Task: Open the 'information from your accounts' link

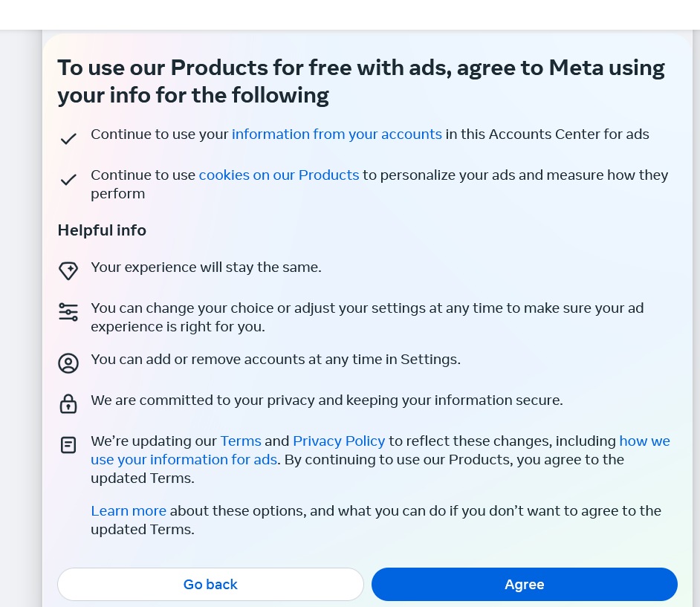Action: pyautogui.click(x=337, y=134)
